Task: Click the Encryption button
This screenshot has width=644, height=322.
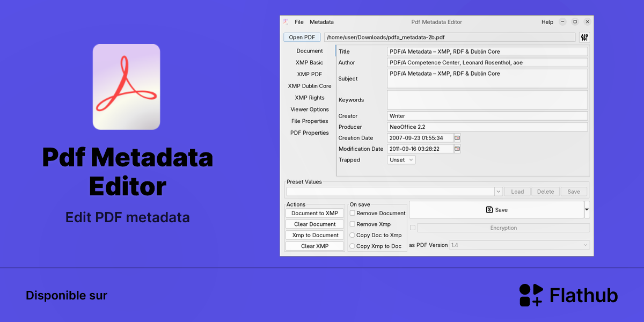Action: pos(503,228)
